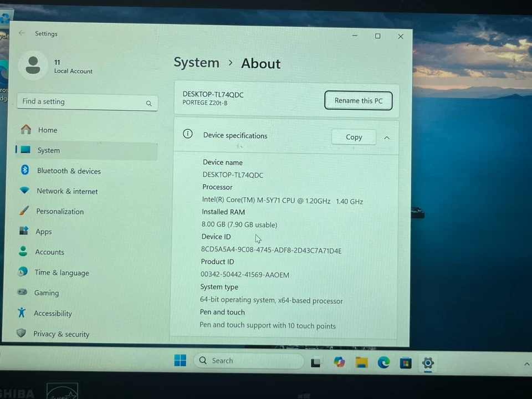
Task: Click the Device specifications header text
Action: [x=235, y=135]
